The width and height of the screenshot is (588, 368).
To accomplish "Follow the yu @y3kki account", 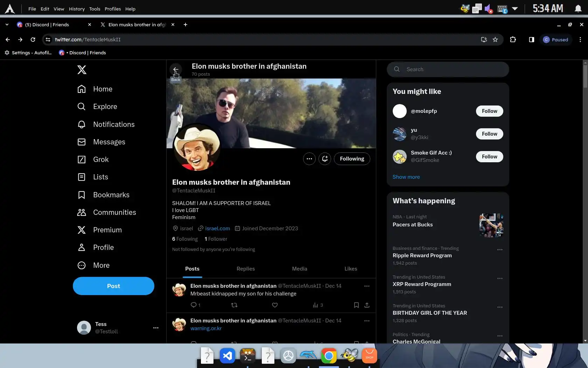I will [x=489, y=134].
